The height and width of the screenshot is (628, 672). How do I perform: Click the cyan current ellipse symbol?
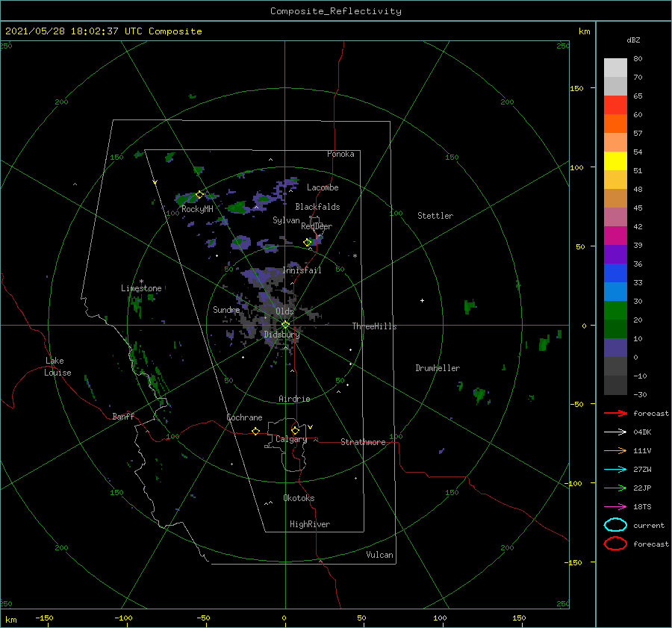(615, 525)
